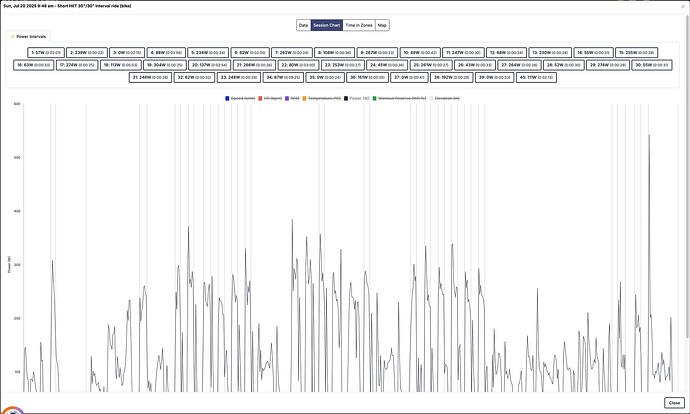The height and width of the screenshot is (414, 690).
Task: Click the circular logo icon at bottom-left
Action: [x=12, y=408]
